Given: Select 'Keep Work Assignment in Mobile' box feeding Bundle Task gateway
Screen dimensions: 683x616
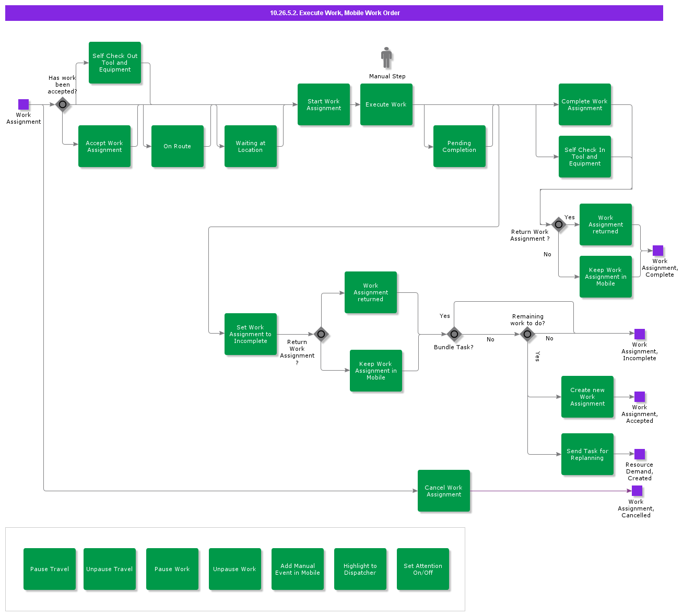Looking at the screenshot, I should (376, 371).
